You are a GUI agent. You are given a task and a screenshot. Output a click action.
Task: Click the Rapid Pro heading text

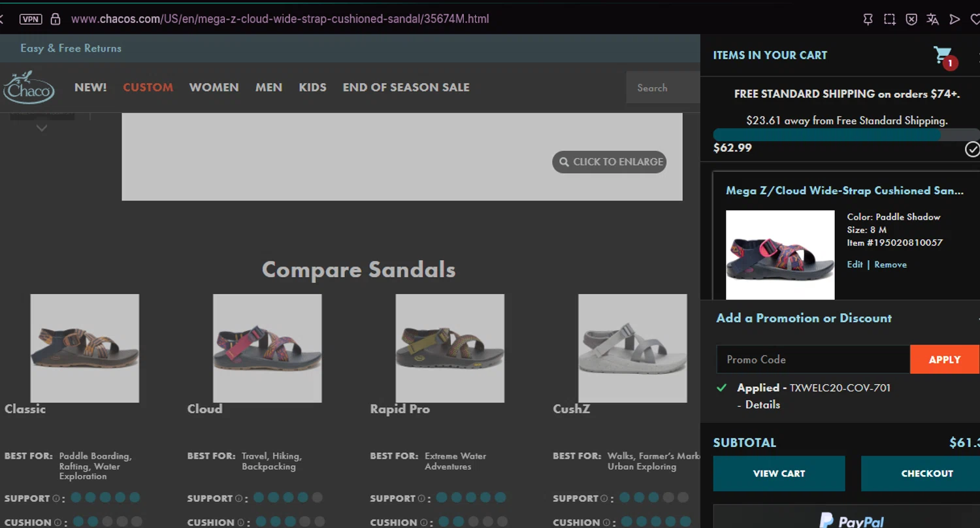(x=400, y=409)
